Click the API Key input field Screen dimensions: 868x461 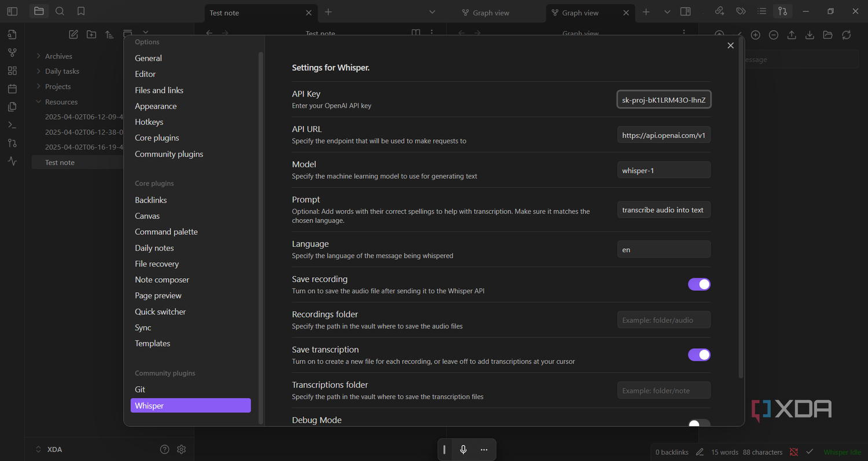pyautogui.click(x=664, y=99)
